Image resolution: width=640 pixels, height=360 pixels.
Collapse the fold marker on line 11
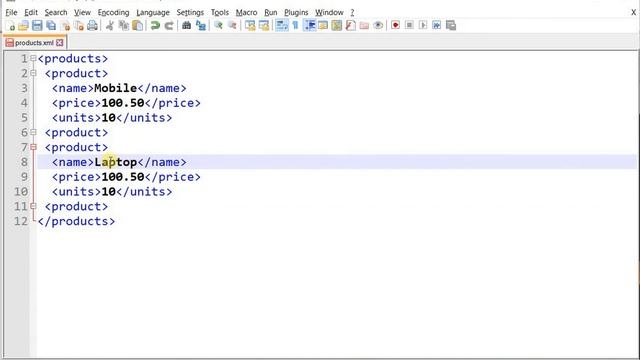33,206
